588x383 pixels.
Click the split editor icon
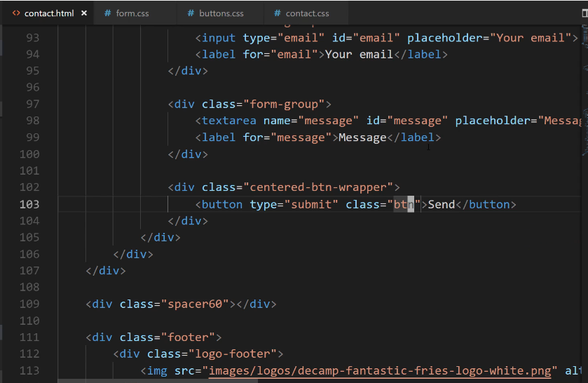coord(584,13)
